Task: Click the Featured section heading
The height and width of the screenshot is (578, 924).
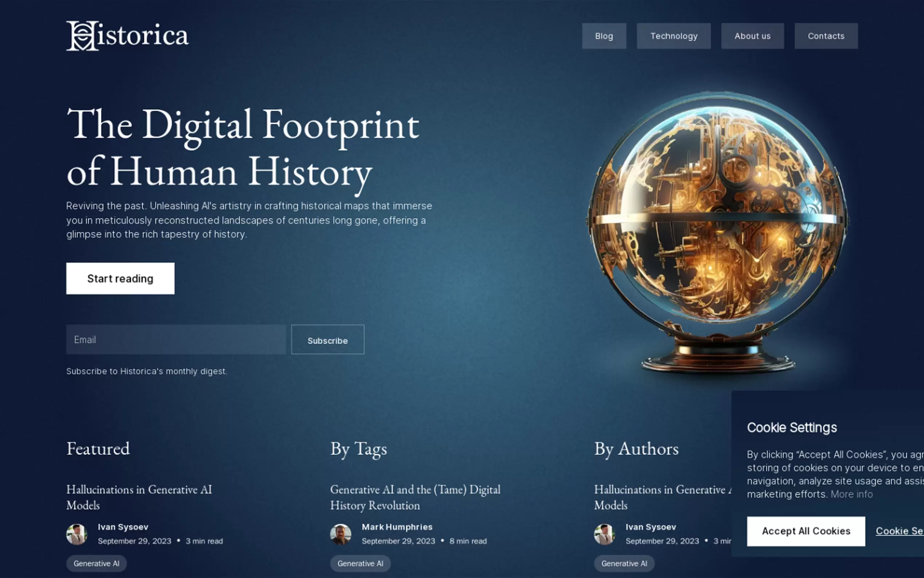Action: tap(98, 448)
